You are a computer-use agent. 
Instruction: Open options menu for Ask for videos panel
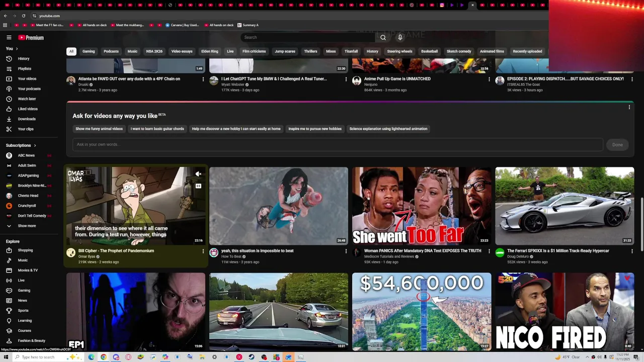[629, 107]
